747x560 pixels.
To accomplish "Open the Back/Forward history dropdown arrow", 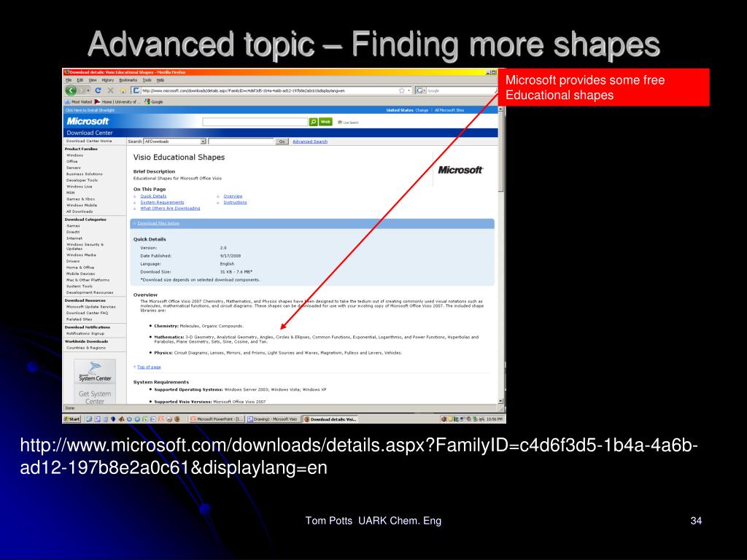I will [x=88, y=90].
